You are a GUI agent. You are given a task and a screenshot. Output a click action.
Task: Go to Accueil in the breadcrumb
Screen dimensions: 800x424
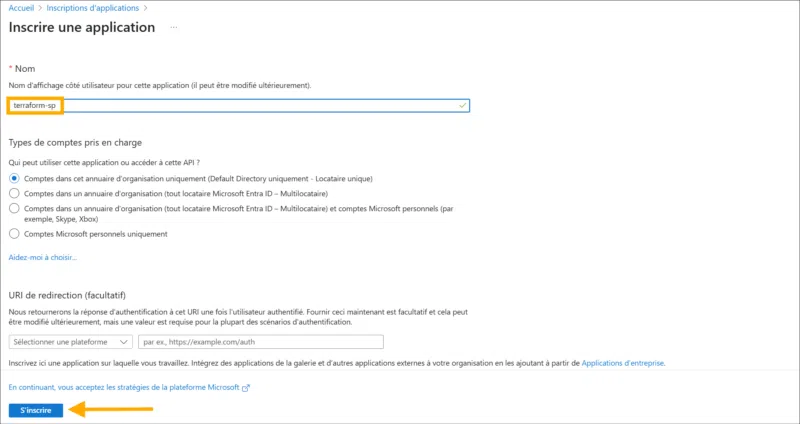21,7
